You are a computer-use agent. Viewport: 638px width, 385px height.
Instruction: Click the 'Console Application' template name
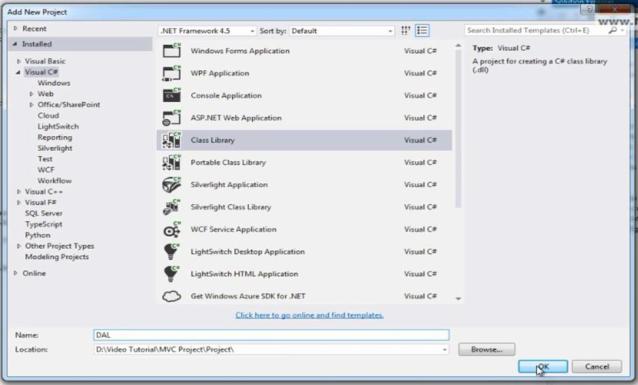coord(226,96)
